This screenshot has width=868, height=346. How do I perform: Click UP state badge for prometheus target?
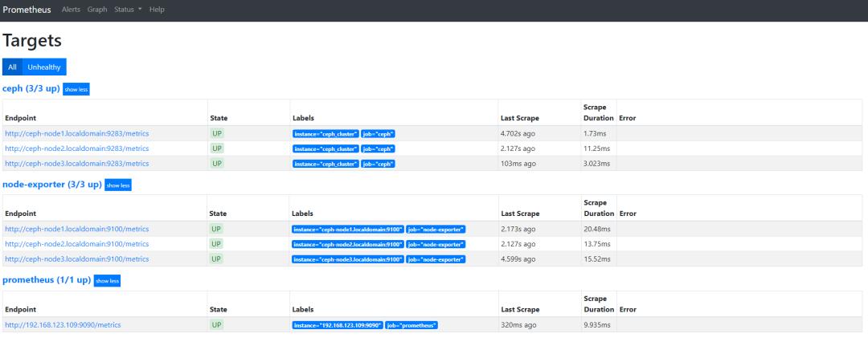(x=217, y=325)
